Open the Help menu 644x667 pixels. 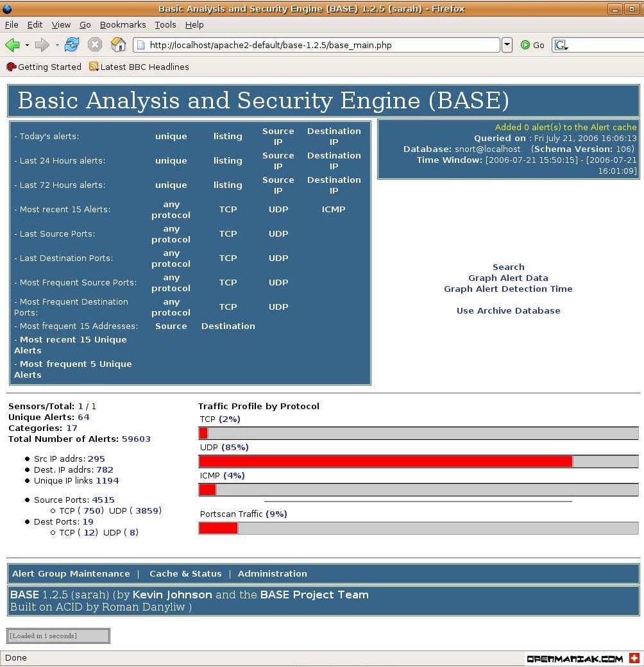pos(194,24)
